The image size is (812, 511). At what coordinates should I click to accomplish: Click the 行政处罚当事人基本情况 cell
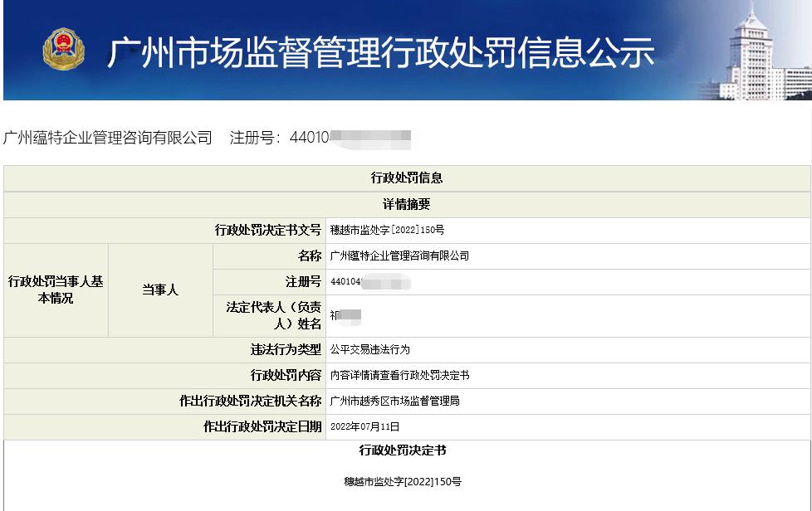(56, 290)
